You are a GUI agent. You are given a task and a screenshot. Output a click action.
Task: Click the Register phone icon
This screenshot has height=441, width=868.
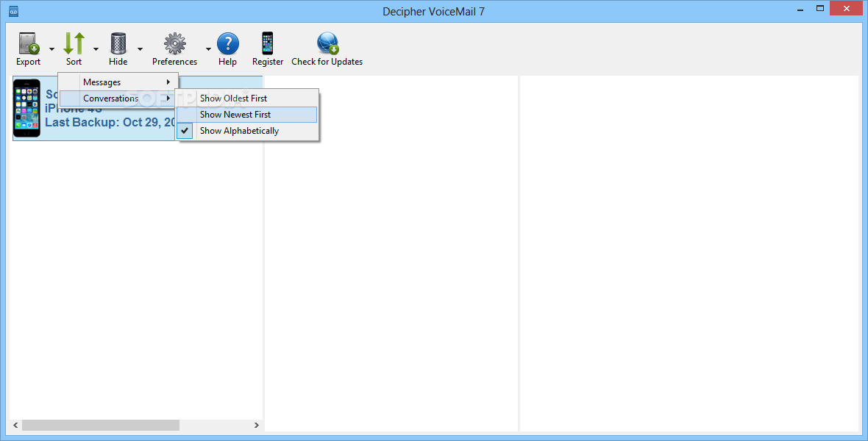pyautogui.click(x=267, y=43)
